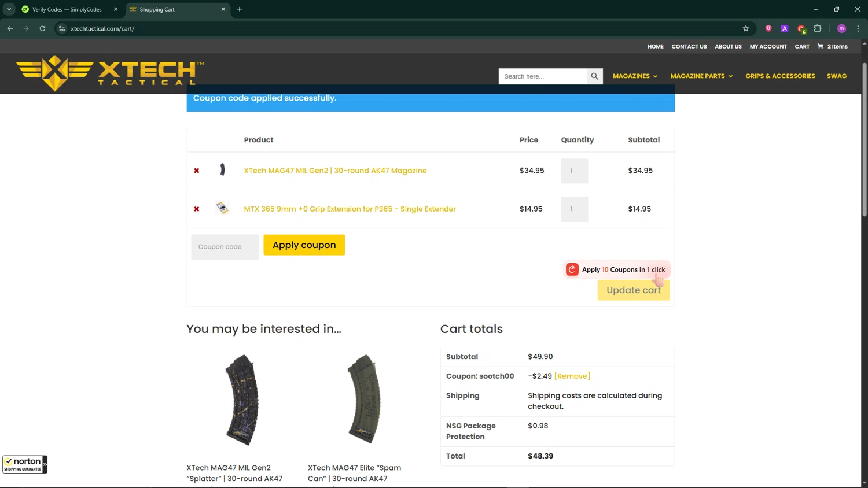Viewport: 868px width, 488px height.
Task: Open the purple A extension icon
Action: click(x=785, y=28)
